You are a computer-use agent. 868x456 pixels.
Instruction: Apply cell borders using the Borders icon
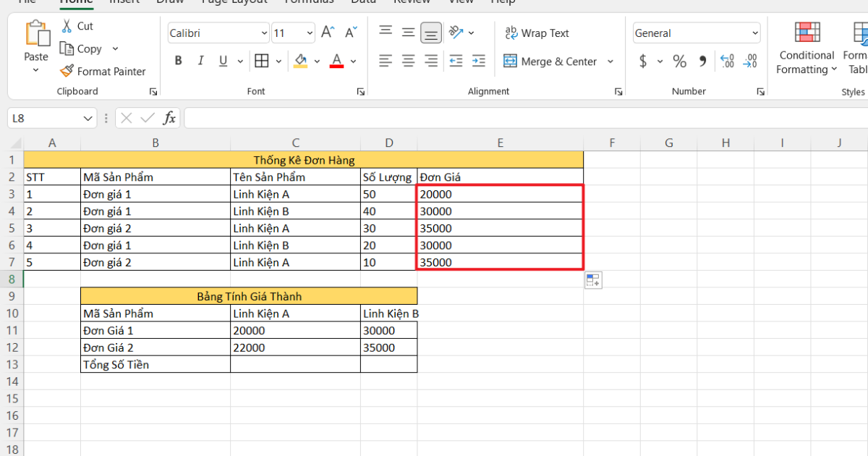point(262,61)
